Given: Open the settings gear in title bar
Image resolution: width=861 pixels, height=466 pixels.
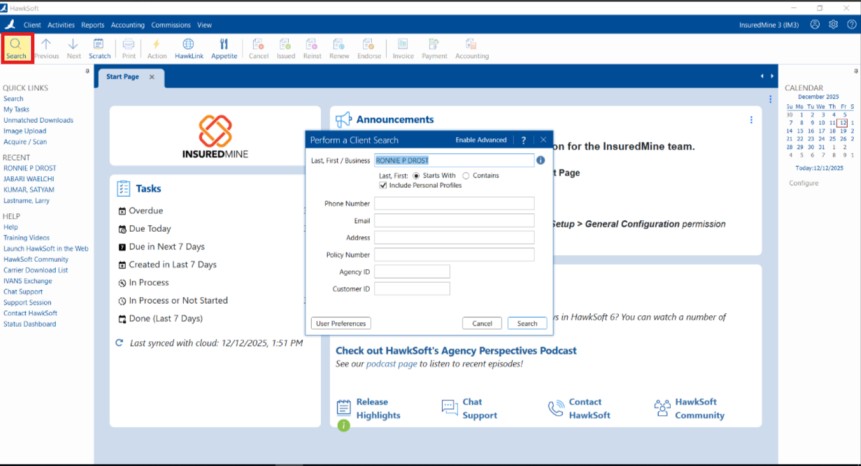Looking at the screenshot, I should [x=833, y=23].
